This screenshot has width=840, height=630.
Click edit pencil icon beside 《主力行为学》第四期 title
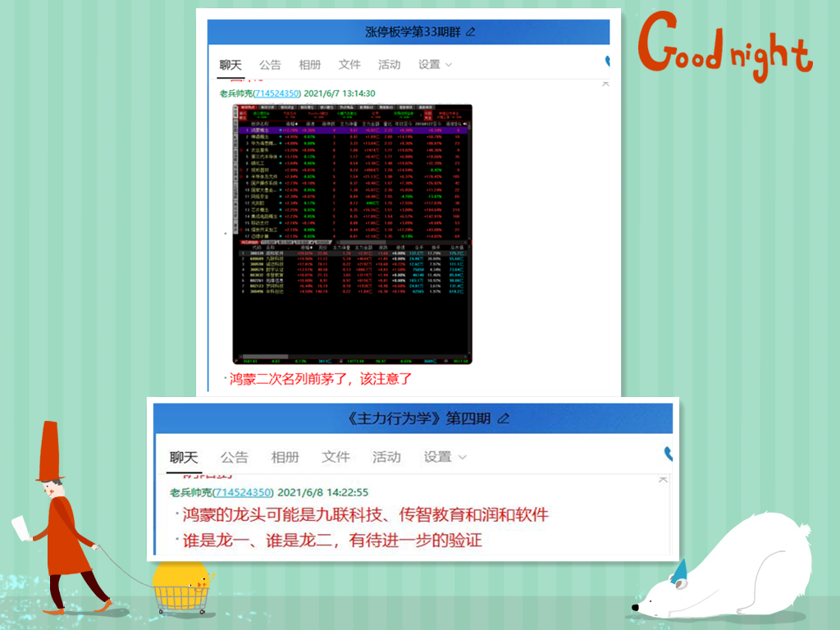(x=504, y=418)
